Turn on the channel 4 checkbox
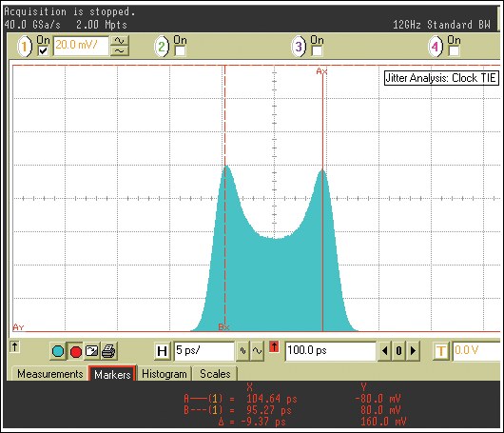Viewport: 504px width, 433px height. point(454,50)
